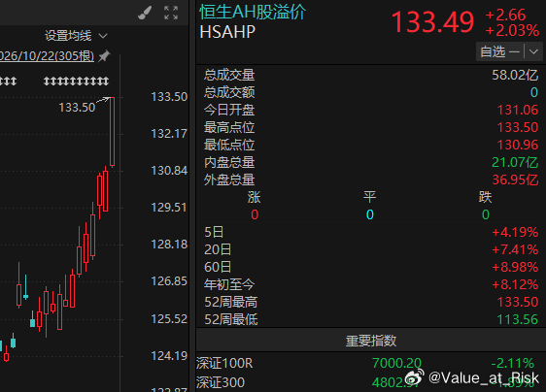The image size is (546, 392).
Task: Click the percent change +2.03%
Action: [512, 31]
